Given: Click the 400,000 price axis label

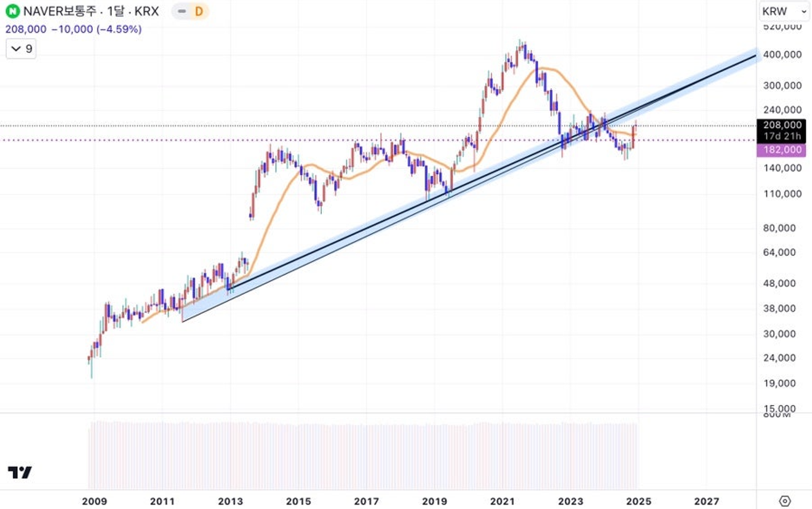Looking at the screenshot, I should 782,55.
